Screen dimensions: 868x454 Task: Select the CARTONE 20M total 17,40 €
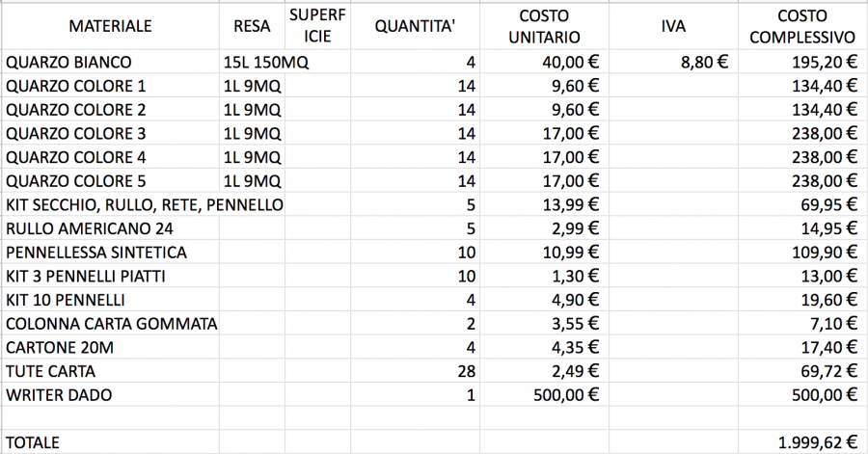point(802,347)
